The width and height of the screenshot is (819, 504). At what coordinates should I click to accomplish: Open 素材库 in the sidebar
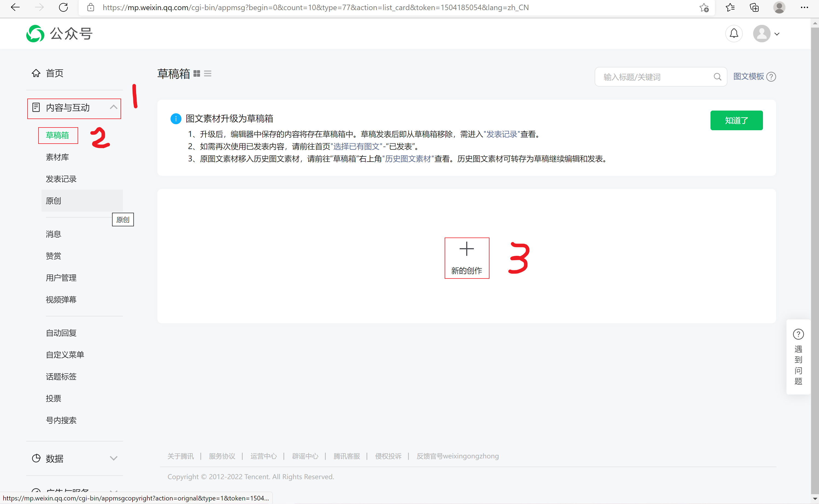pyautogui.click(x=57, y=157)
